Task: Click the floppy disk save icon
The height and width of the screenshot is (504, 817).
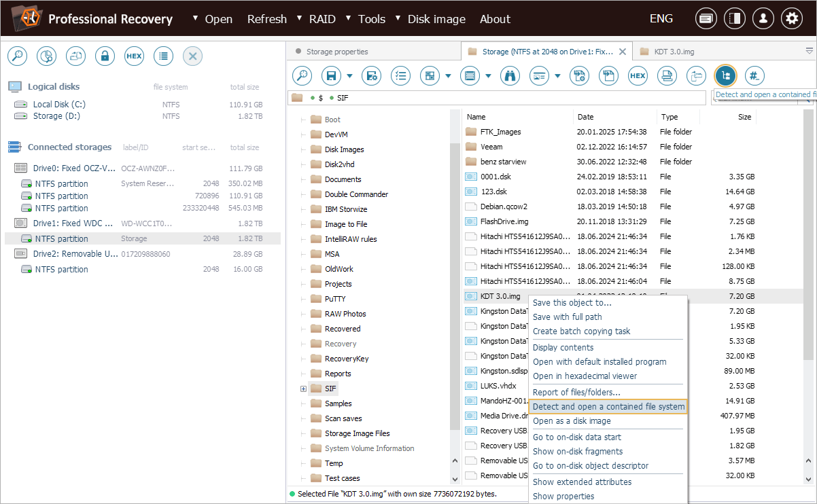Action: [x=331, y=76]
